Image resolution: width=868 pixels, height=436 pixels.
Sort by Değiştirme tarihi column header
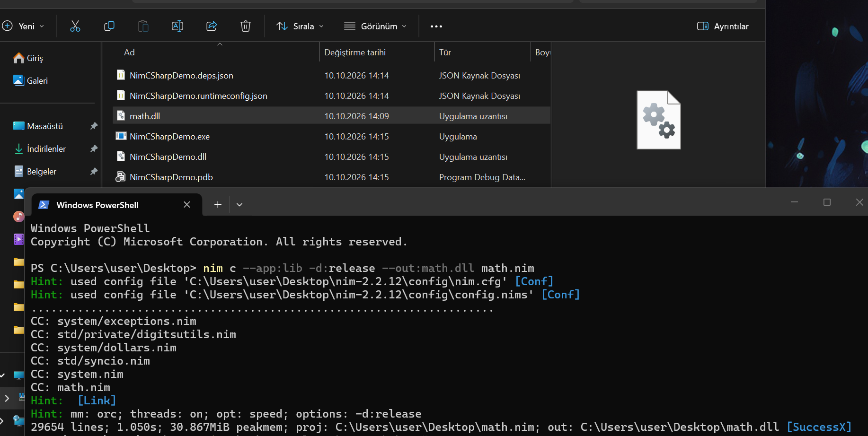click(355, 52)
